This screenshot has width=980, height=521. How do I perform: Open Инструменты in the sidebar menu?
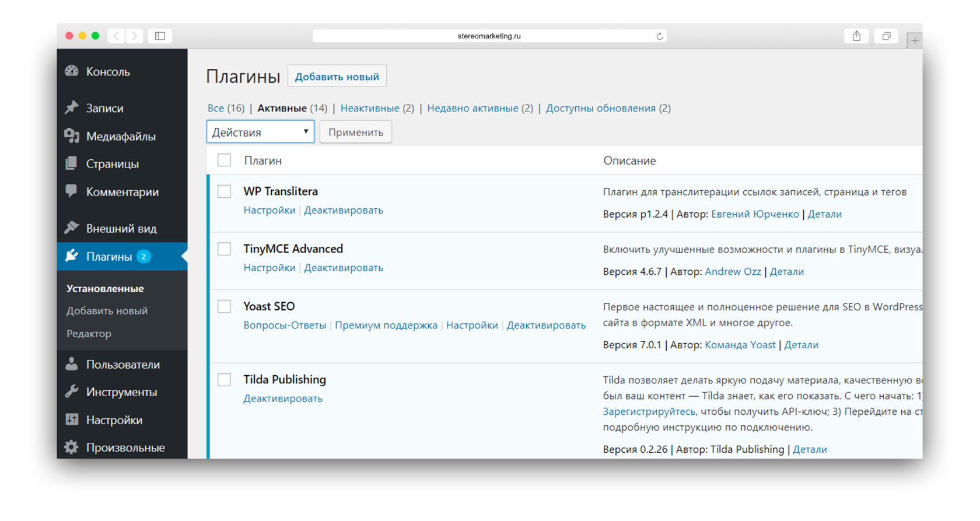click(121, 392)
